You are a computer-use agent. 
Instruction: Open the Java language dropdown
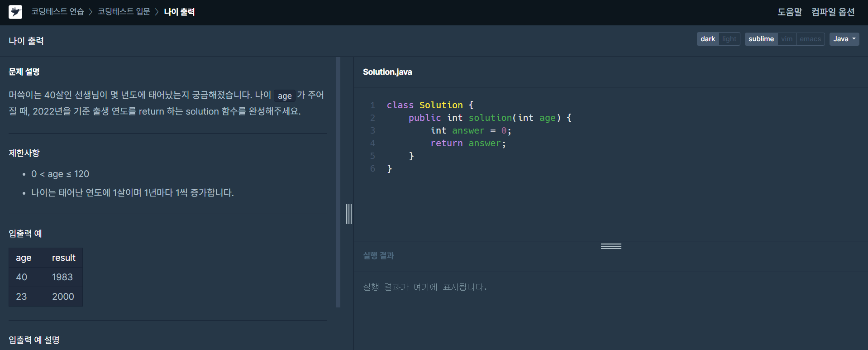844,39
